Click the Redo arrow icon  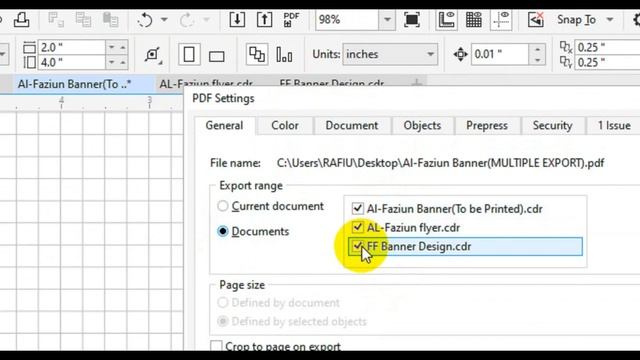pos(187,20)
